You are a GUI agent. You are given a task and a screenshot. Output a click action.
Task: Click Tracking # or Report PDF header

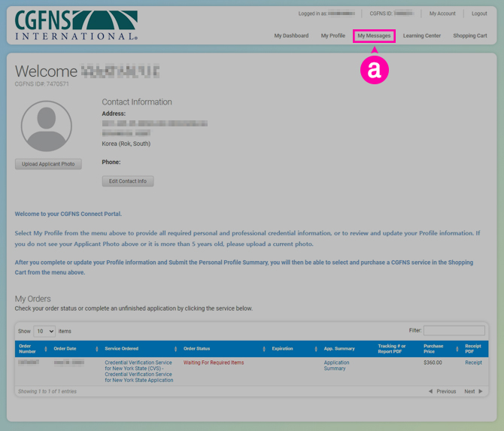[391, 349]
